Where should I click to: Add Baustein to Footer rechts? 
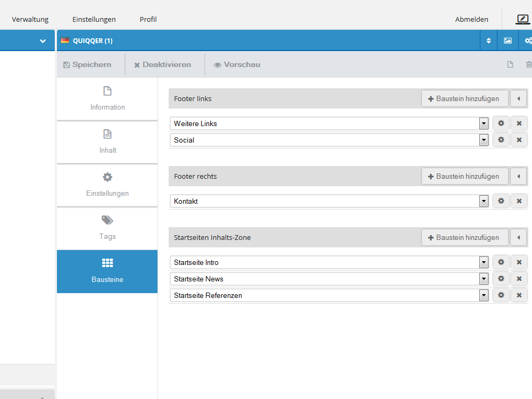(465, 177)
